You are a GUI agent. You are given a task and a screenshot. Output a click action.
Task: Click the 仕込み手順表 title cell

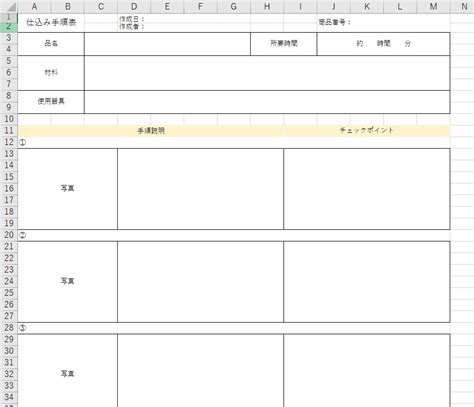click(x=51, y=23)
